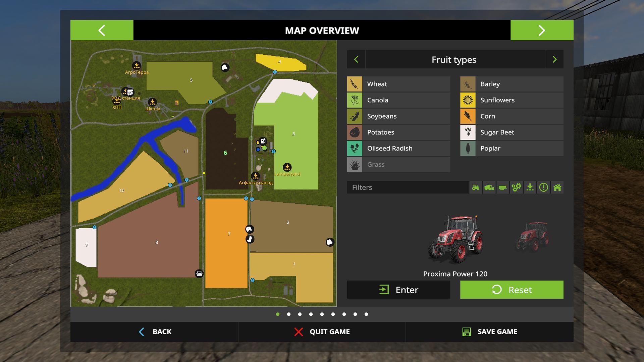Jump to the fifth page dot

point(322,314)
